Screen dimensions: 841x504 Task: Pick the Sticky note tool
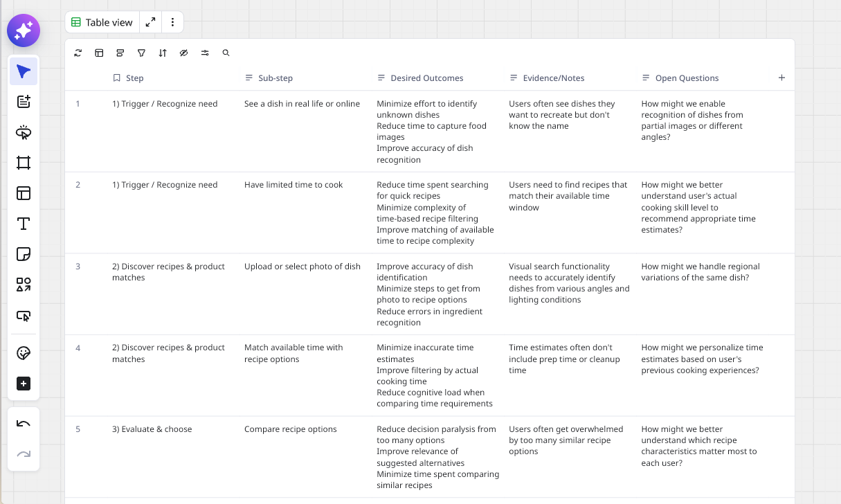tap(24, 254)
